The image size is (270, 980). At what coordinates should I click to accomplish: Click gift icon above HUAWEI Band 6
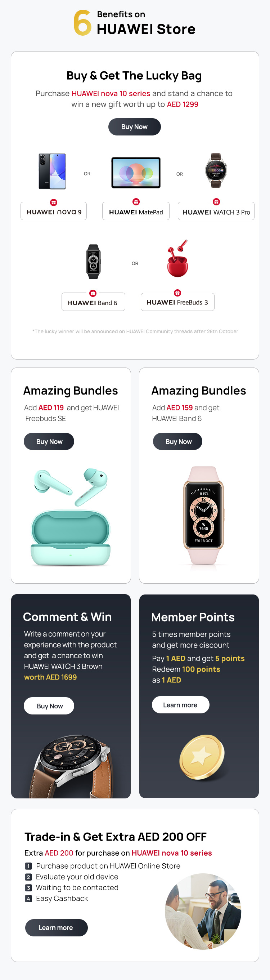[x=93, y=293]
